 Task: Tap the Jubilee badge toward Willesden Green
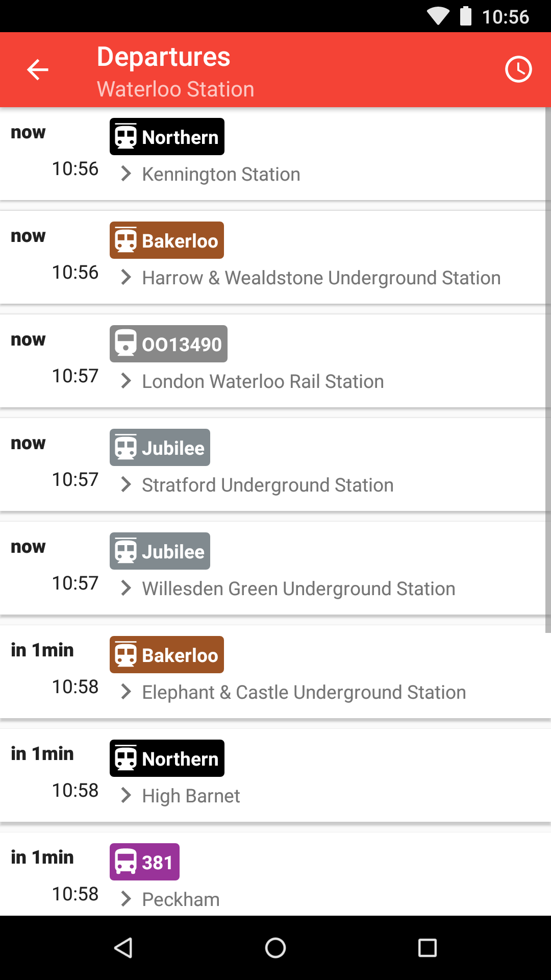[160, 551]
